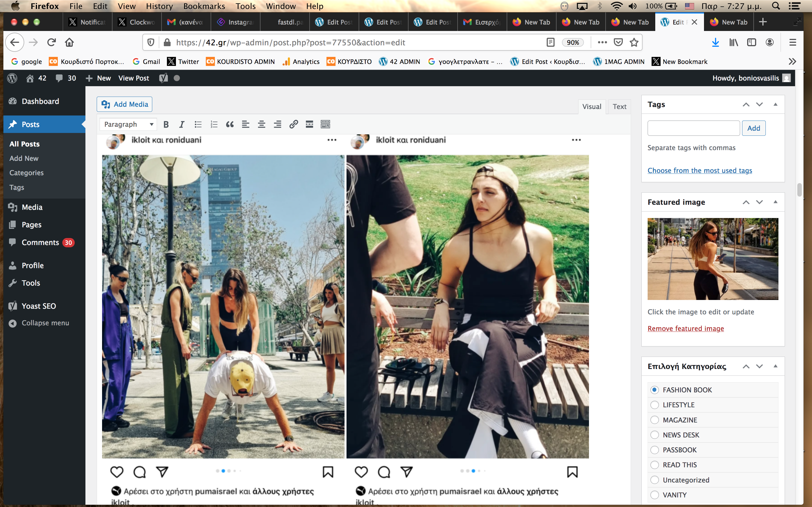Click the insert link icon
The image size is (812, 507).
(x=294, y=124)
